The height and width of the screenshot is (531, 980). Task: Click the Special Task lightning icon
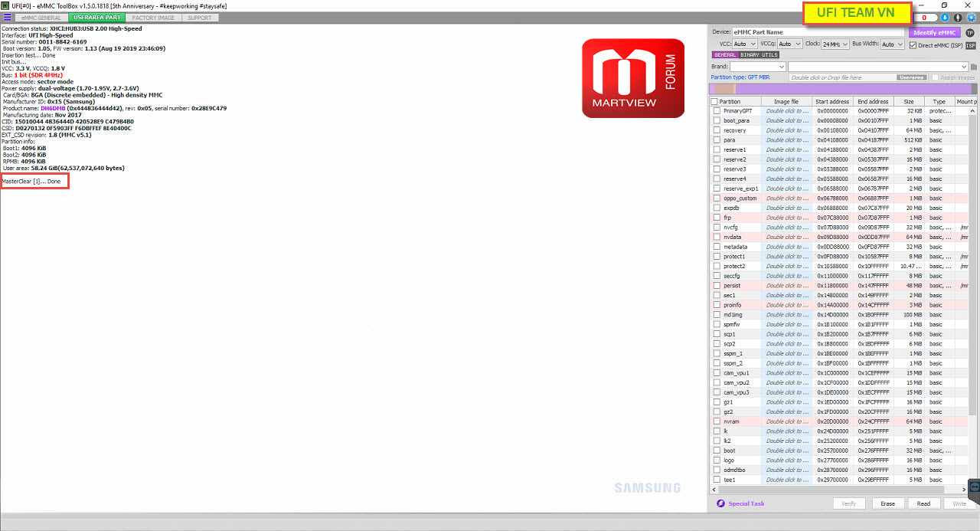[720, 503]
